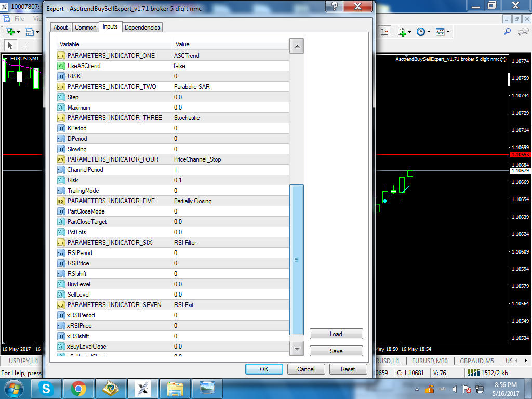
Task: Click the scroll down arrow in inputs list
Action: pos(297,349)
